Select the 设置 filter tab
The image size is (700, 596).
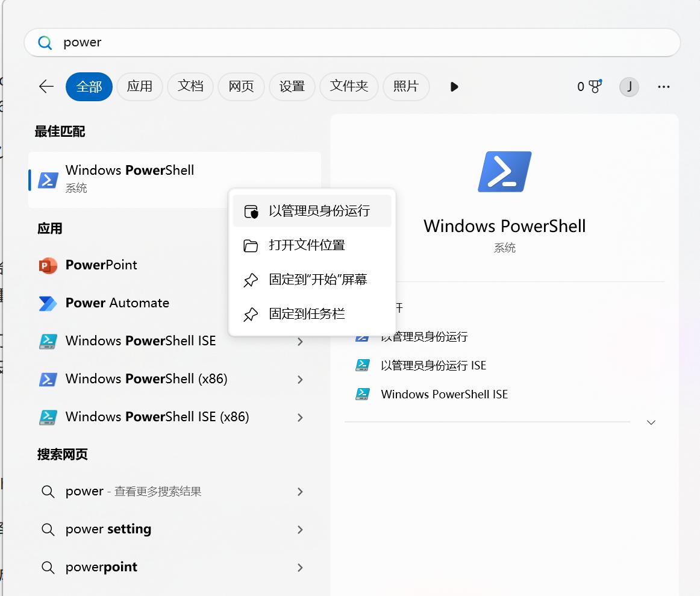pos(292,87)
